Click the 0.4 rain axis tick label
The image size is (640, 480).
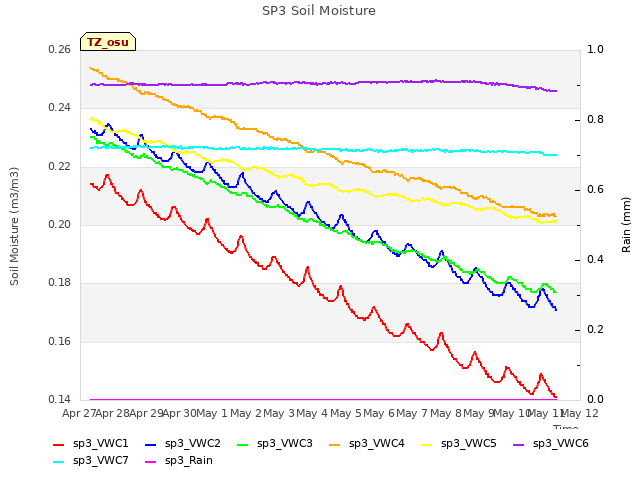pos(595,260)
